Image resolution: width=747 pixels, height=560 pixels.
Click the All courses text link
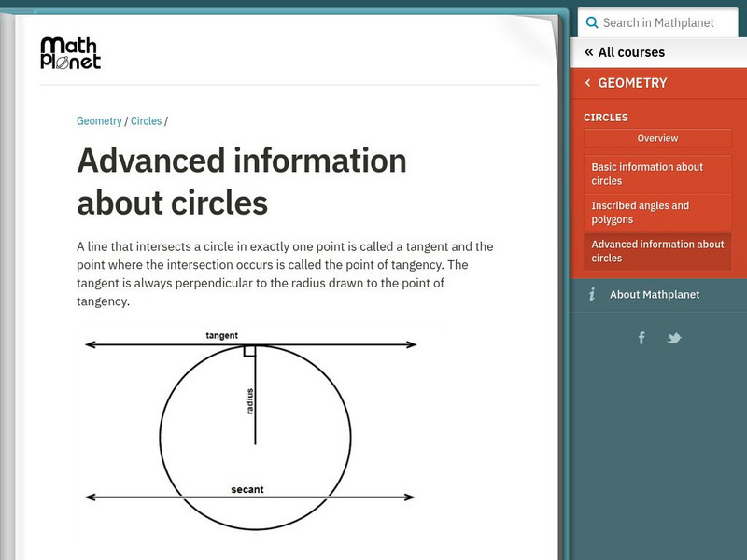[631, 52]
